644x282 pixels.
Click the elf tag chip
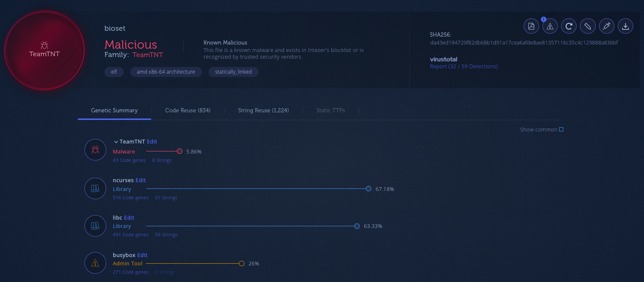[114, 72]
